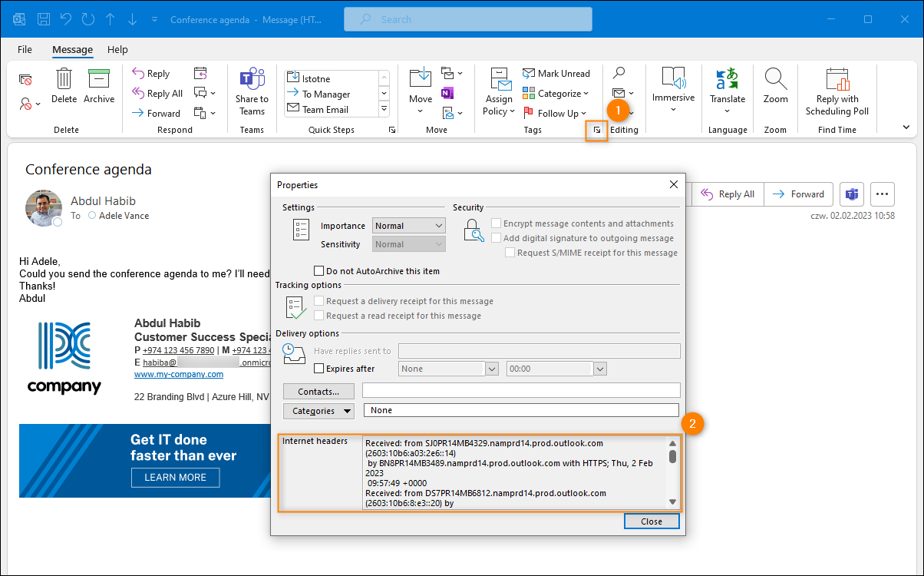
Task: Open the Translate tool
Action: 727,79
